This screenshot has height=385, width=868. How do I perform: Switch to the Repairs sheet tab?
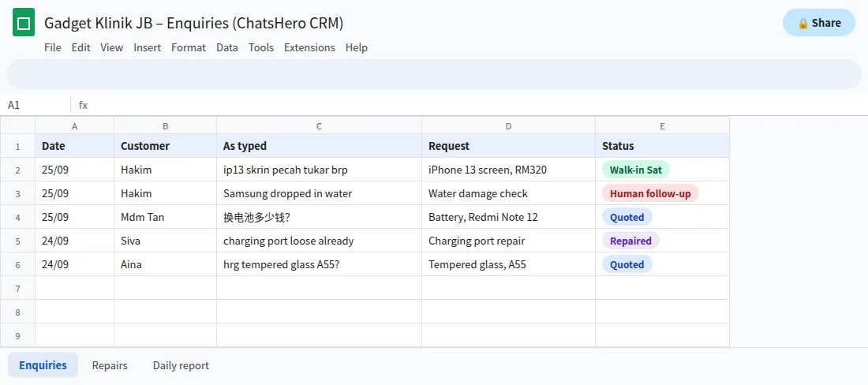110,365
